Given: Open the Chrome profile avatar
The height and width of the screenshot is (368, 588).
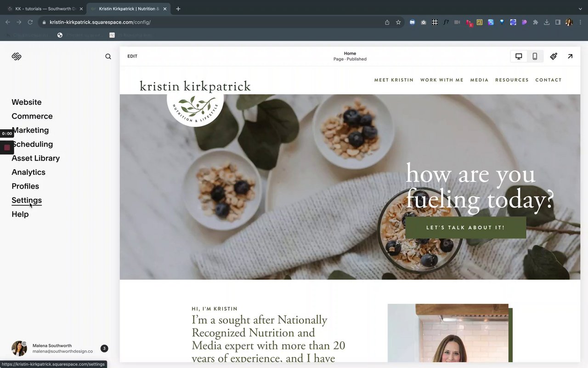Looking at the screenshot, I should click(x=569, y=22).
